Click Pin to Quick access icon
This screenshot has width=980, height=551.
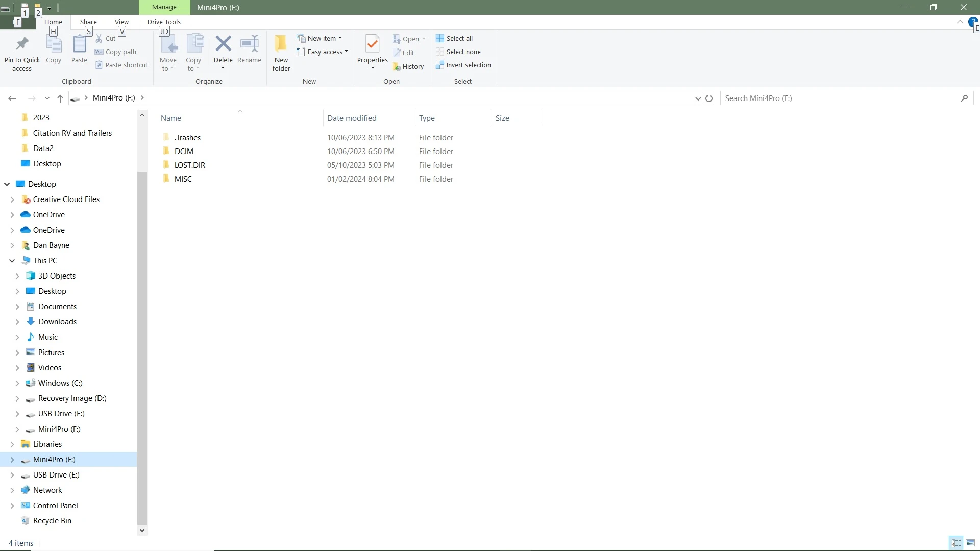22,45
